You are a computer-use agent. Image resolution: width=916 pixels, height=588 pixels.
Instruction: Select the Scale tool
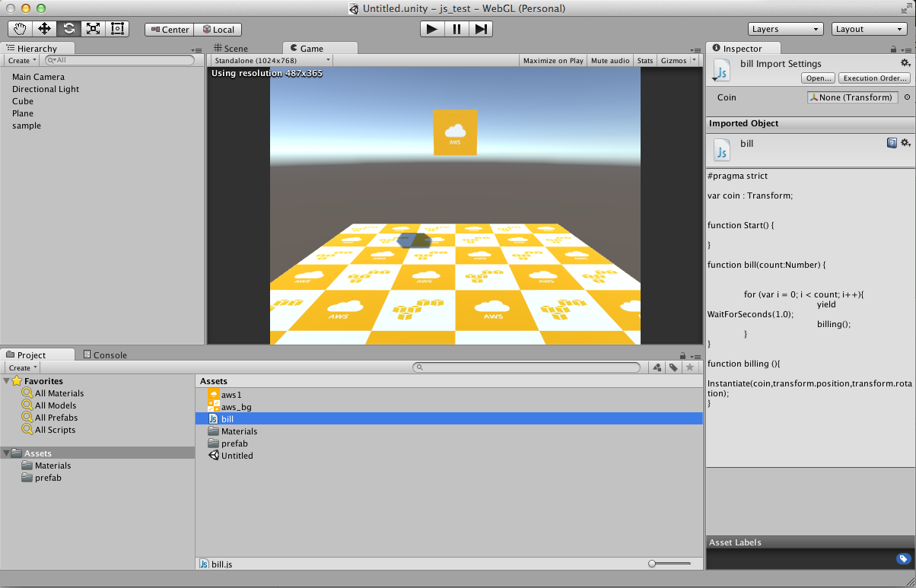(94, 29)
